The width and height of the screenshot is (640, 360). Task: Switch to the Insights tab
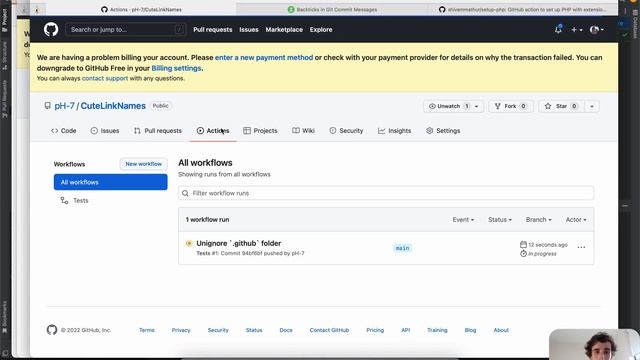pyautogui.click(x=394, y=131)
